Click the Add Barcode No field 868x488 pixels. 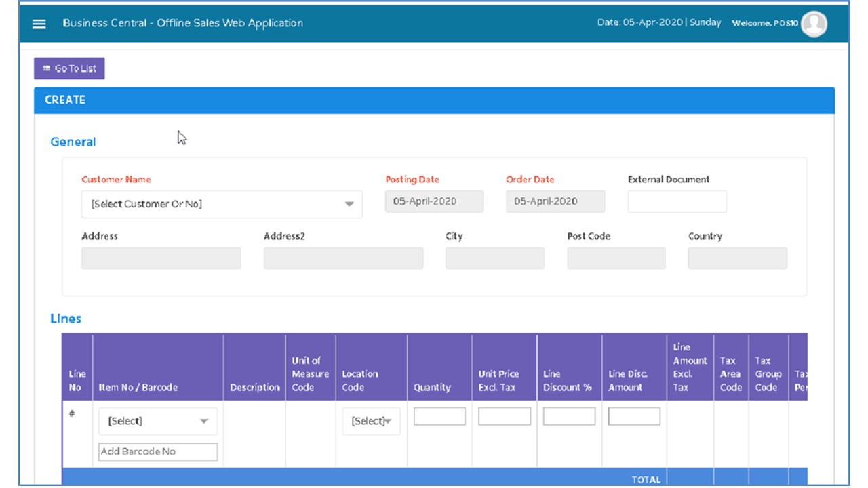coord(158,452)
